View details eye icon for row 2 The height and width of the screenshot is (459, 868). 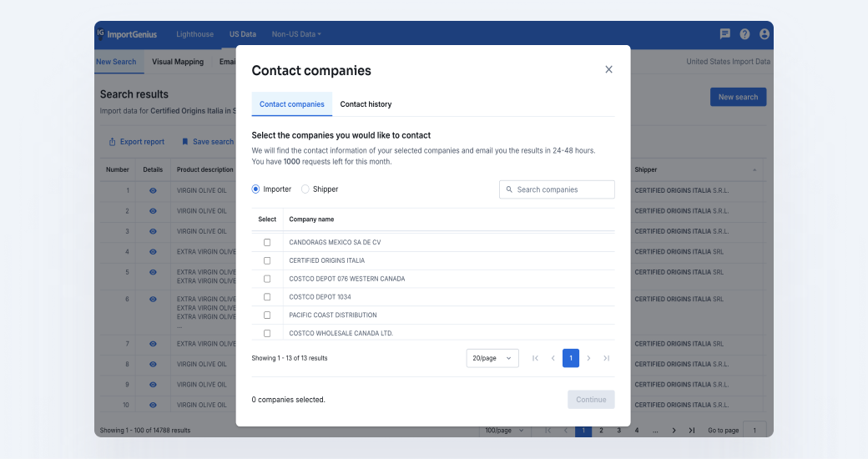coord(153,211)
